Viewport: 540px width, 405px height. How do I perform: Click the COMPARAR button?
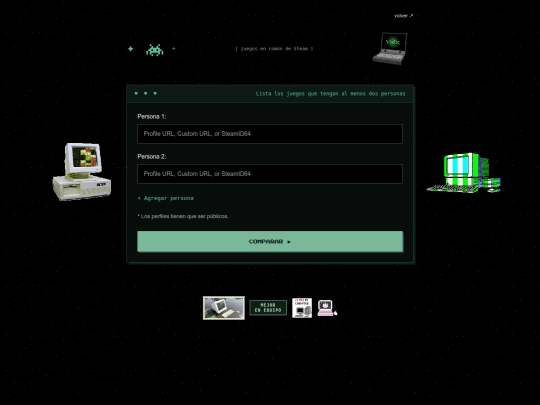270,241
